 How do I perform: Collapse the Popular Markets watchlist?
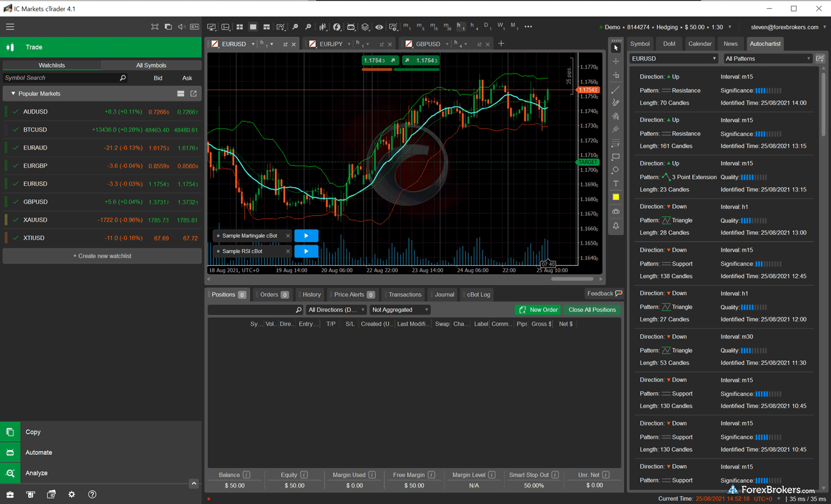[12, 93]
